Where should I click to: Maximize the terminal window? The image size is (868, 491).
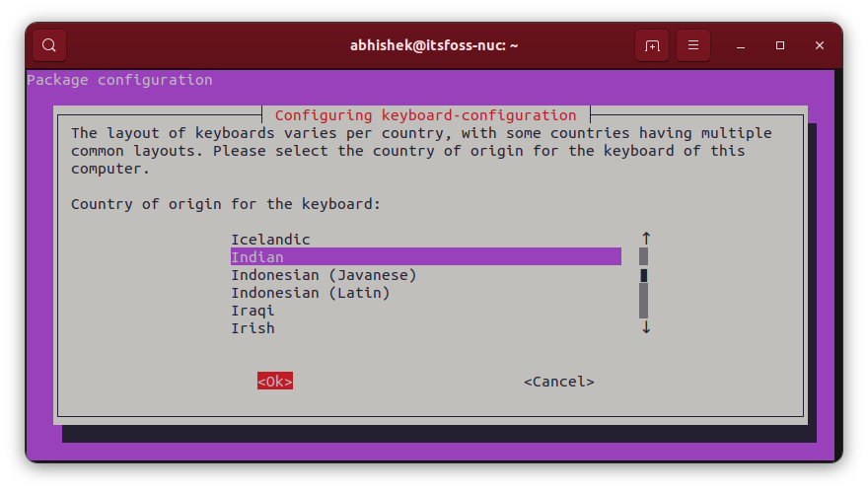coord(780,45)
